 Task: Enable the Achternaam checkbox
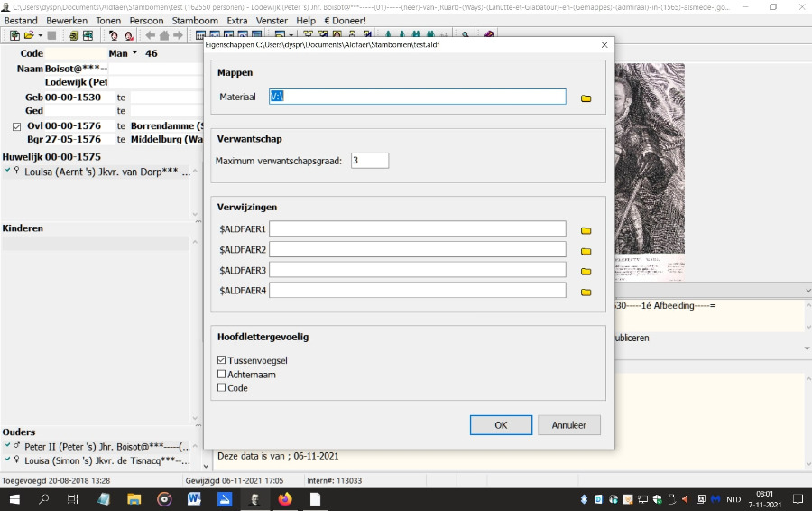tap(222, 374)
